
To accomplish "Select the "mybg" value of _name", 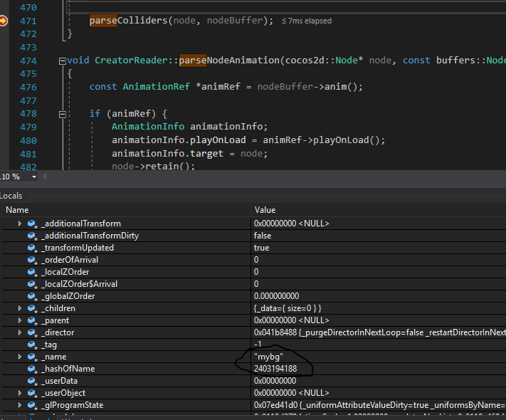I will [268, 357].
